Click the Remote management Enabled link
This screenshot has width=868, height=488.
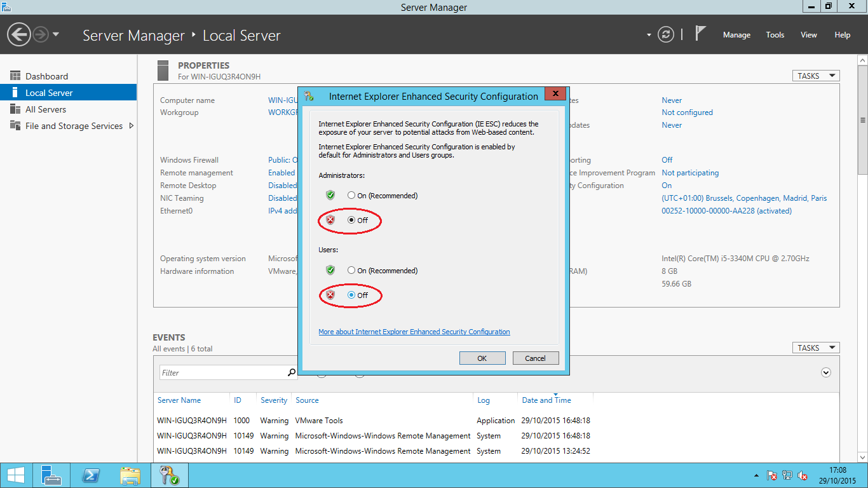click(x=281, y=173)
